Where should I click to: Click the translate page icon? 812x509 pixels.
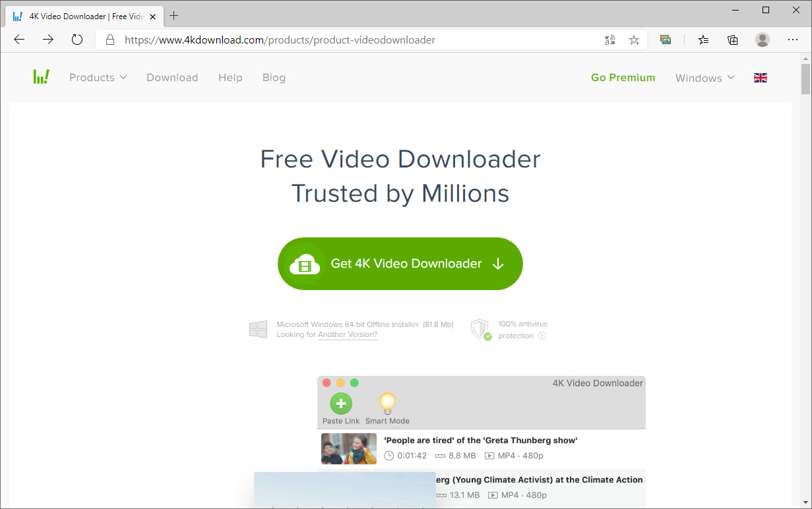coord(610,40)
